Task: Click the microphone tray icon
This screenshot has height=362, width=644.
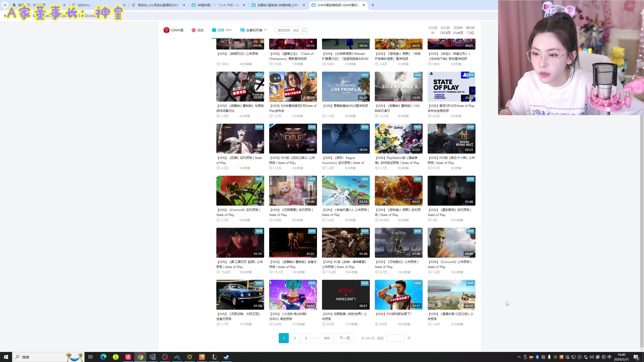Action: 549,357
